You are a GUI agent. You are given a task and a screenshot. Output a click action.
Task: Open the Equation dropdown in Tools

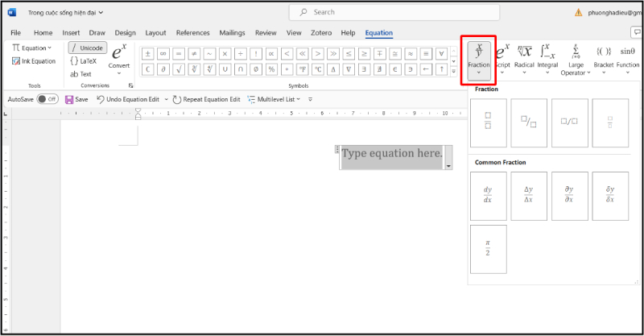coord(33,48)
